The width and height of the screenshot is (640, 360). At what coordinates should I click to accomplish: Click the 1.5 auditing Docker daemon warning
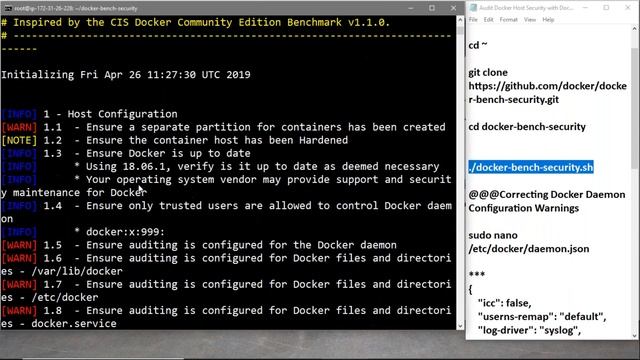click(x=199, y=245)
